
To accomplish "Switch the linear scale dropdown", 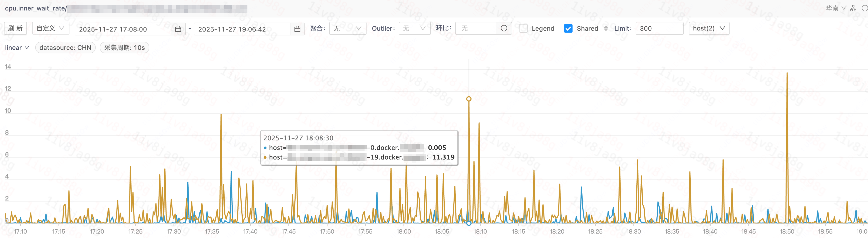I will 17,47.
